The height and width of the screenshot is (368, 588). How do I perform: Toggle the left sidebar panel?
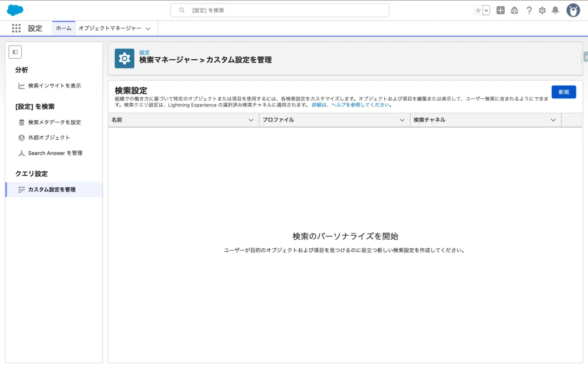pyautogui.click(x=15, y=52)
